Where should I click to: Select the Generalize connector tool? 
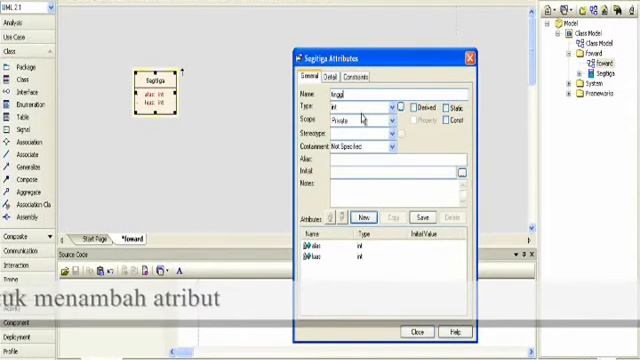tap(28, 167)
